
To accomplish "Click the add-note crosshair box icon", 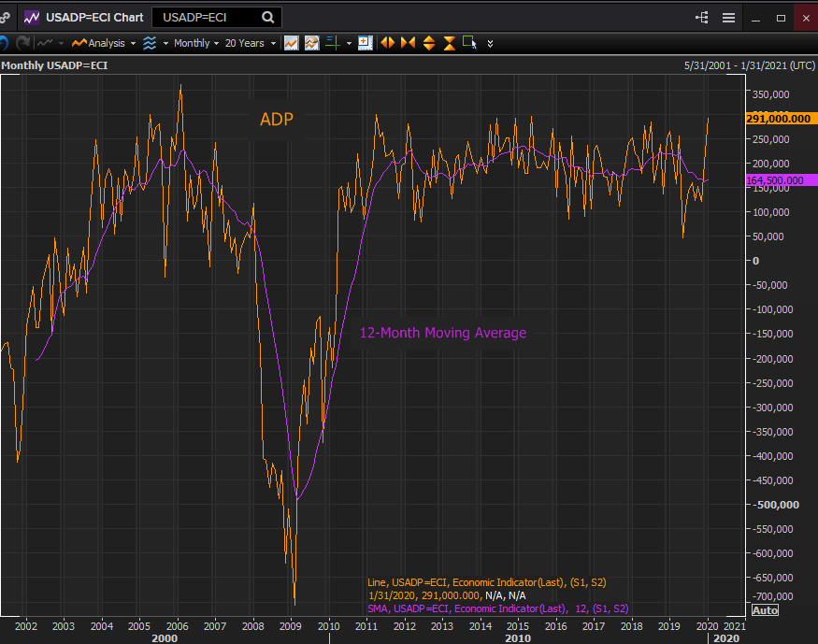I will 365,43.
